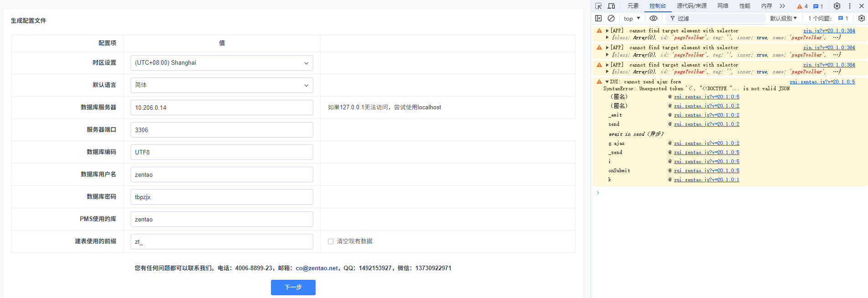This screenshot has height=298, width=868.
Task: Click the 配置项 column header
Action: pos(107,43)
